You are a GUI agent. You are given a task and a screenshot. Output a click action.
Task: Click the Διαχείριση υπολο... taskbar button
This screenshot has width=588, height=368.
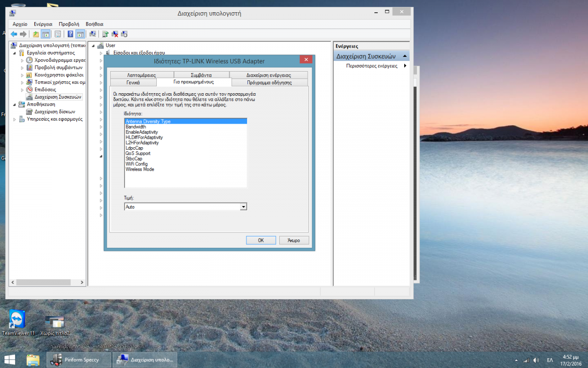tap(145, 360)
